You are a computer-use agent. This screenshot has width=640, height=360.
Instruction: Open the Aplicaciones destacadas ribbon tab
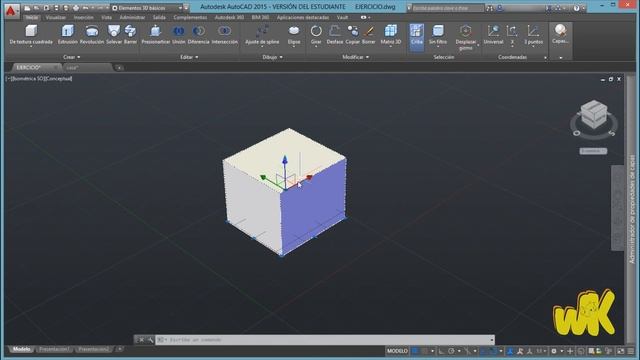[303, 18]
